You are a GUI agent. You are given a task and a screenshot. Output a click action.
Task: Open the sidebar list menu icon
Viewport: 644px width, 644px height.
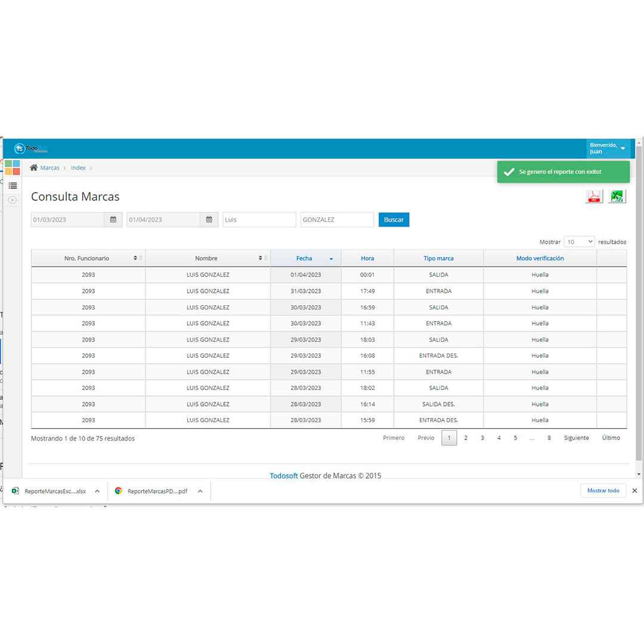pos(13,185)
